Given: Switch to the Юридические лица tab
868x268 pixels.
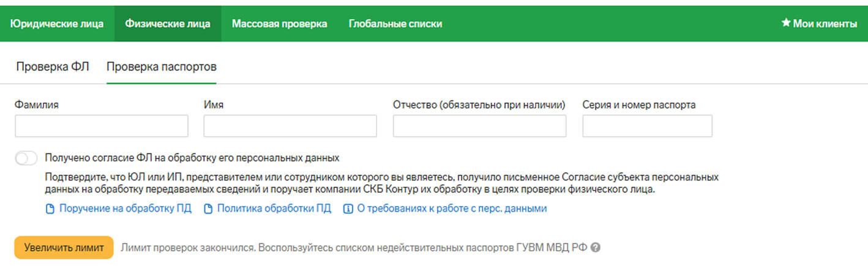Looking at the screenshot, I should (x=57, y=24).
